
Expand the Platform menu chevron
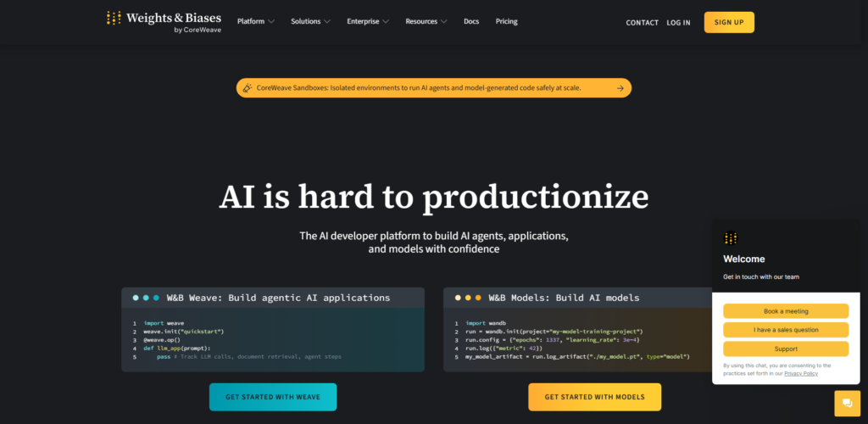pos(270,21)
